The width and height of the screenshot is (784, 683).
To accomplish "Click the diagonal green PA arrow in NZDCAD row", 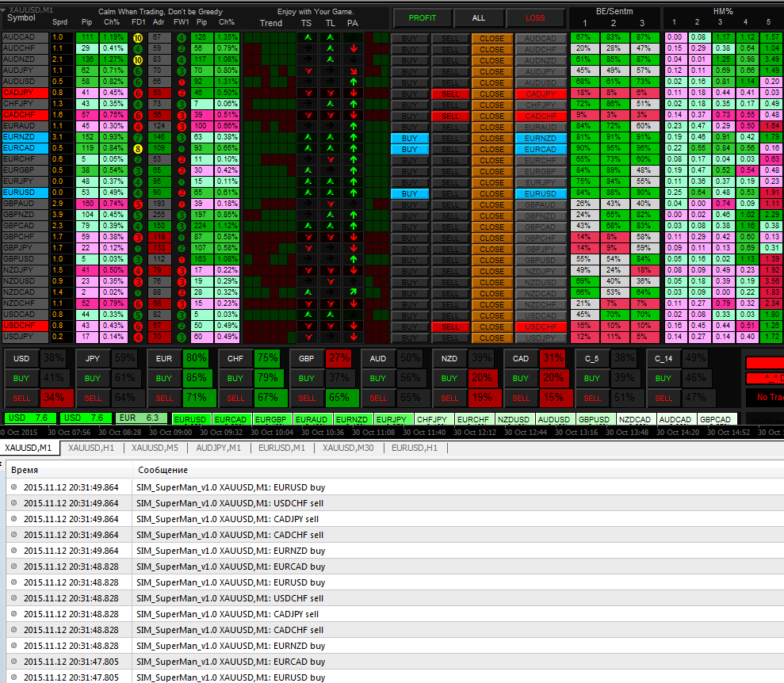I will pos(354,292).
